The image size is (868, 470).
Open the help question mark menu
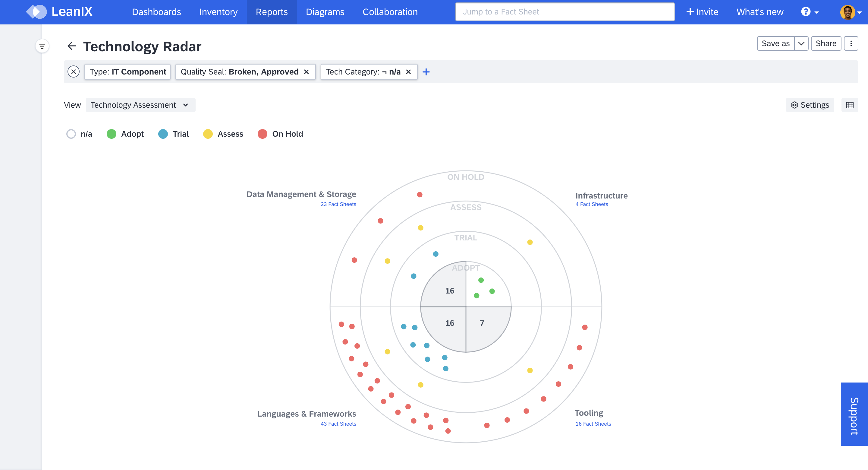click(x=810, y=12)
